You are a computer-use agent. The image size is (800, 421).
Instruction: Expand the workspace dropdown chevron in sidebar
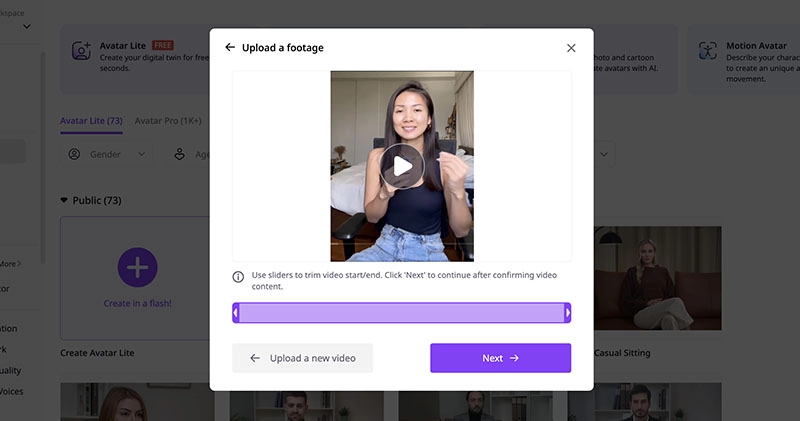coord(27,27)
